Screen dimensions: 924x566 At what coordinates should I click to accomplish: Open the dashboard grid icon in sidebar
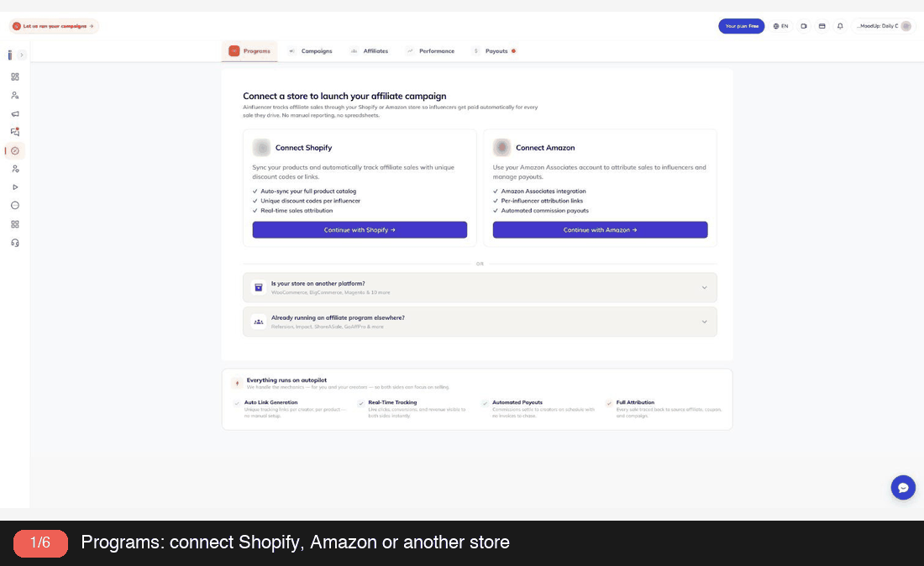pos(15,76)
